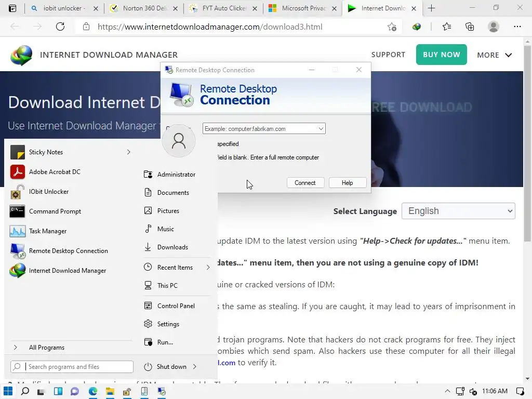
Task: Click Help in Remote Desktop Connection
Action: pyautogui.click(x=347, y=182)
